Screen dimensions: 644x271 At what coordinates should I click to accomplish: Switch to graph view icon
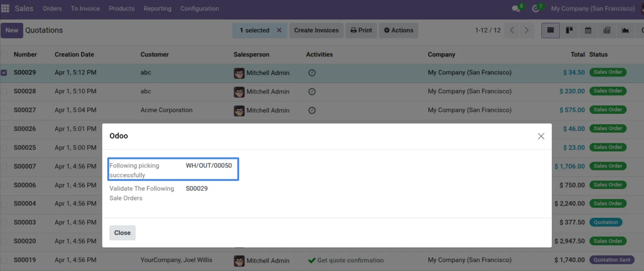(625, 30)
